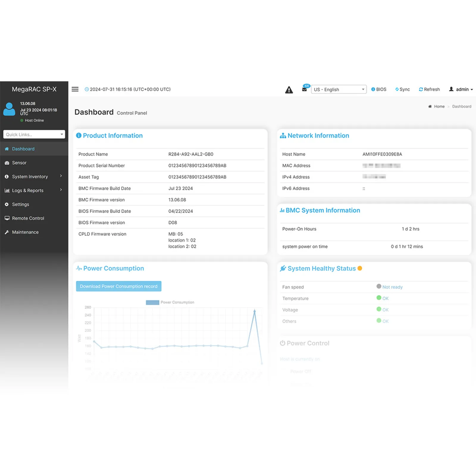This screenshot has width=476, height=476.
Task: Click the user avatar in sidebar
Action: tap(9, 109)
